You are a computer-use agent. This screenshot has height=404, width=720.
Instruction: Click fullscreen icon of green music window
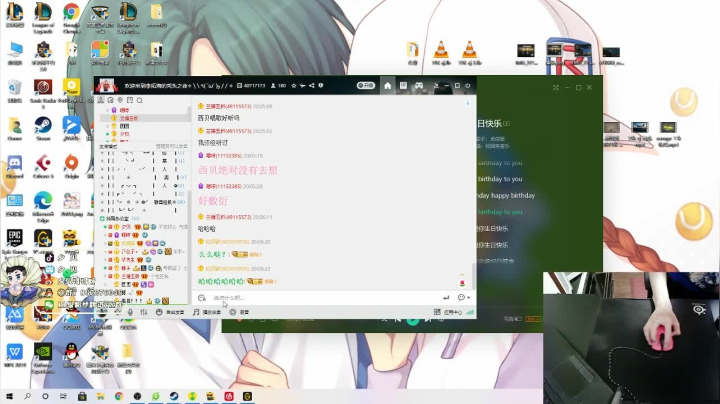pos(556,87)
